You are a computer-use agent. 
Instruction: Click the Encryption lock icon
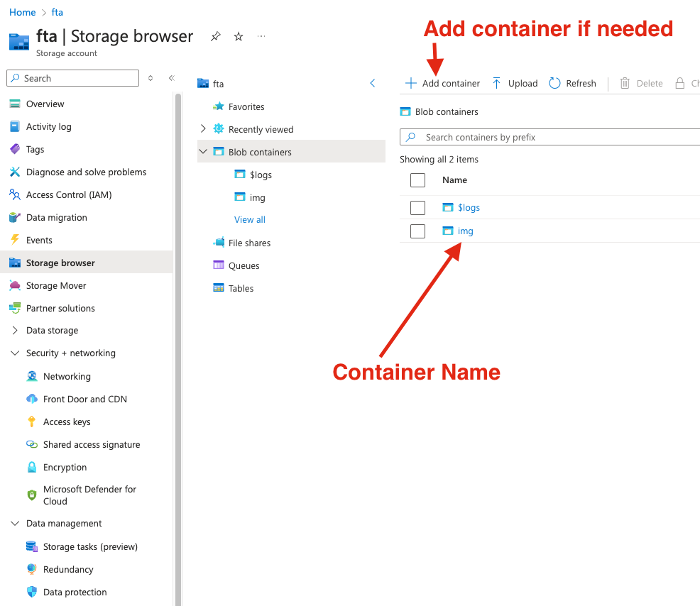click(x=32, y=467)
